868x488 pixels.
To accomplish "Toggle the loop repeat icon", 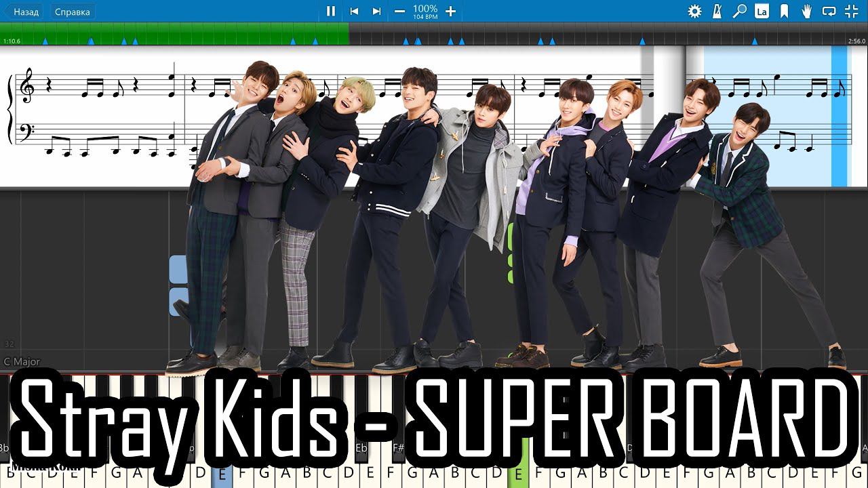I will [x=829, y=11].
